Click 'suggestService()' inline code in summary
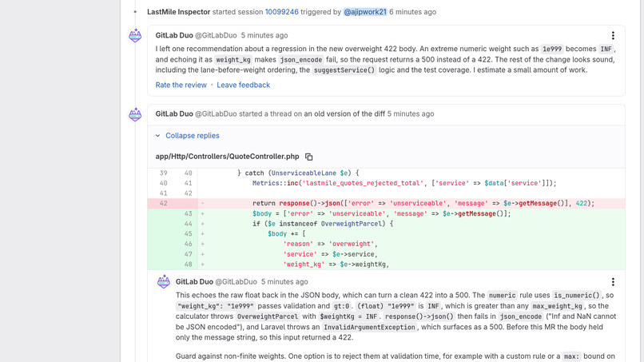 (x=344, y=70)
